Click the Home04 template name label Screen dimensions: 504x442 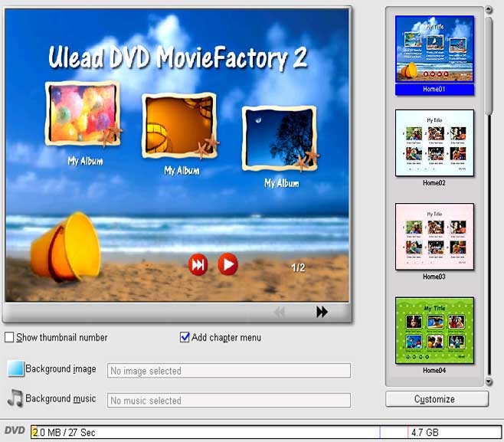click(434, 370)
